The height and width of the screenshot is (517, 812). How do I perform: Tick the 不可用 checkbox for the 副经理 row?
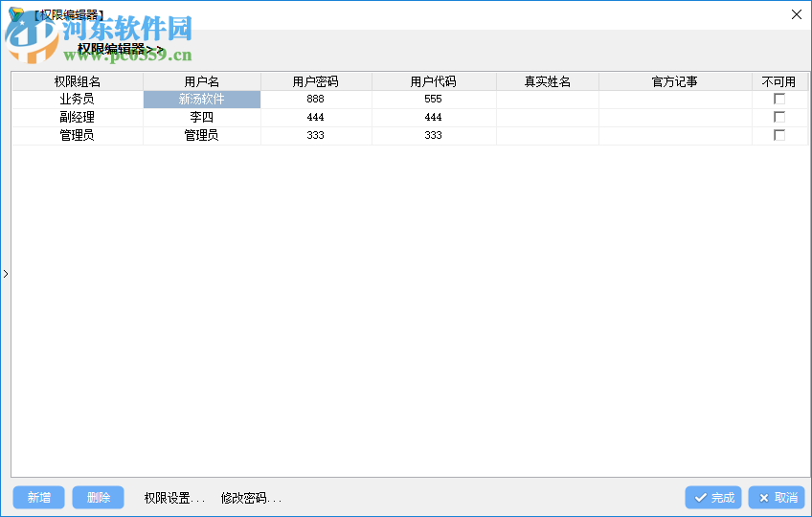[x=778, y=117]
